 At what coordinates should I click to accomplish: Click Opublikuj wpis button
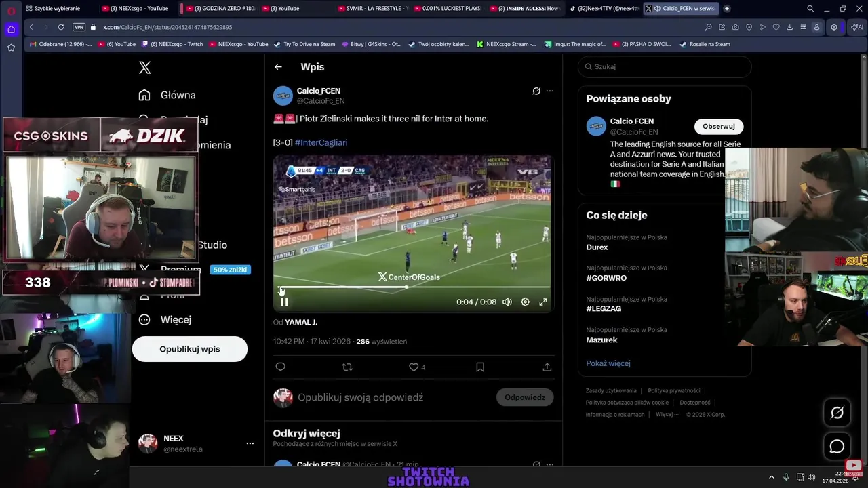click(x=190, y=349)
